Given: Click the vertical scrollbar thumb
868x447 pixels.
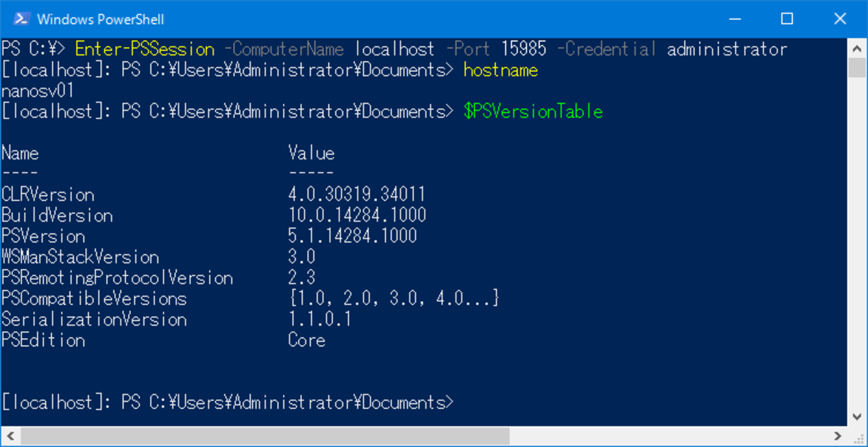Looking at the screenshot, I should (x=857, y=67).
